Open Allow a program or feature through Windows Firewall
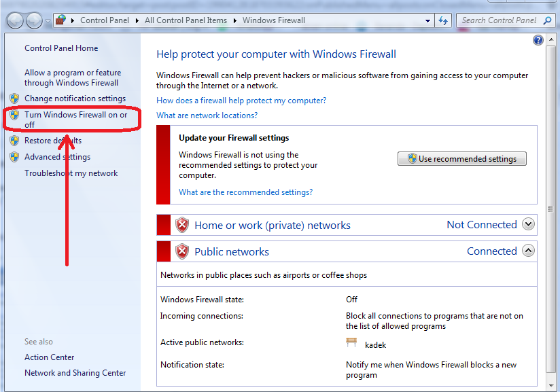560x392 pixels. (73, 77)
